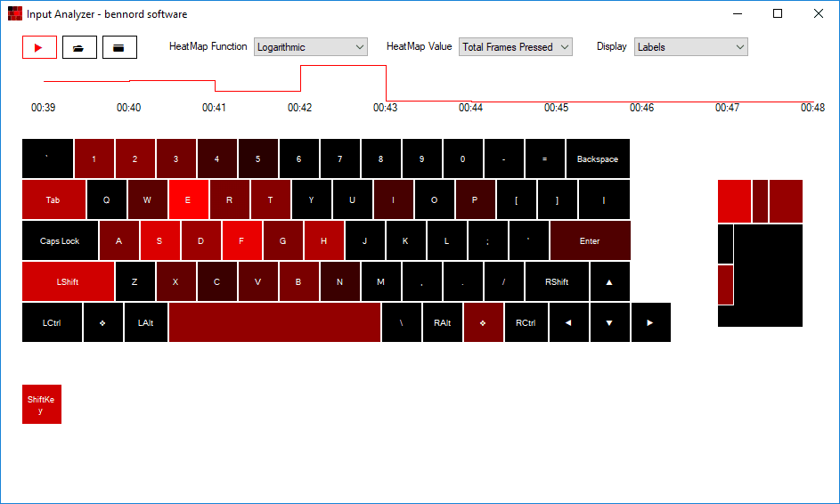Click the Z key tile

[135, 281]
